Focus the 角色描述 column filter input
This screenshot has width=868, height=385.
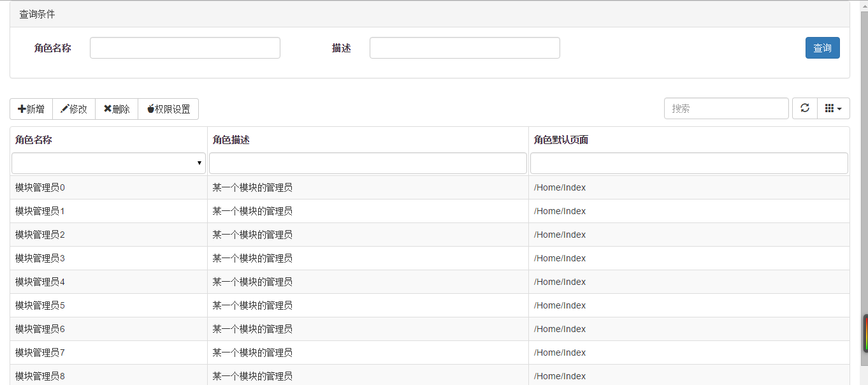pos(368,163)
